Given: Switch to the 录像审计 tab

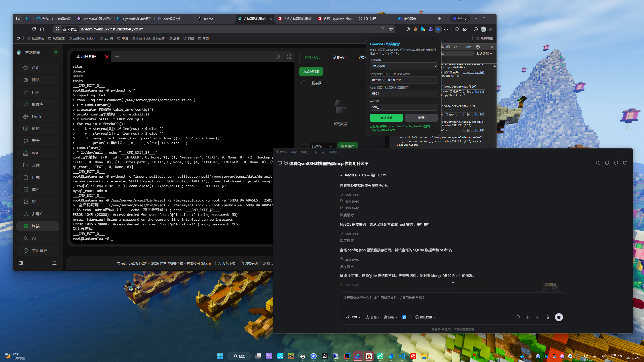Looking at the screenshot, I should [x=339, y=57].
